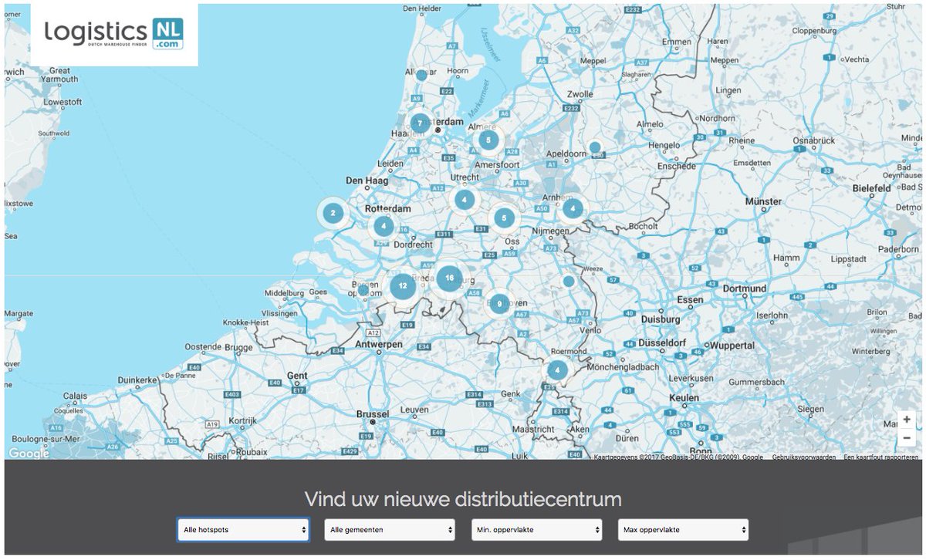Select the 2 cluster west of Rotterdam
Viewport: 926px width, 560px height.
point(333,213)
